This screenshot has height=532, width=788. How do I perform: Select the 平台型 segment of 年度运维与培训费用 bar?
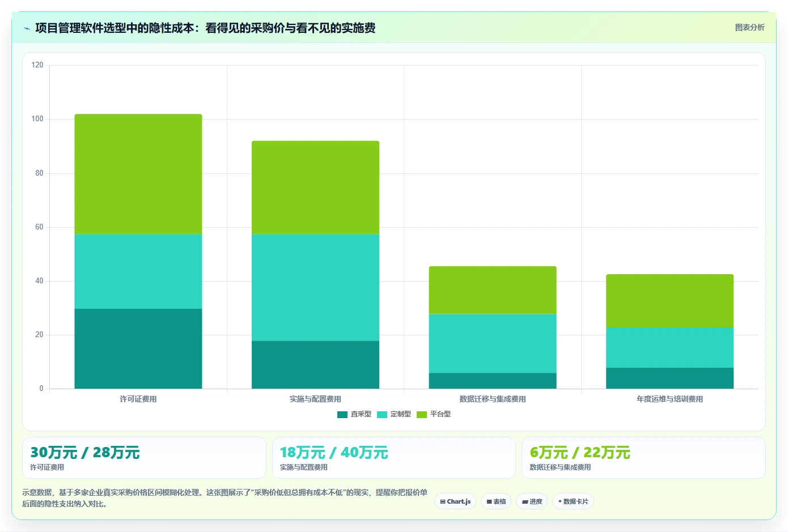pos(670,301)
